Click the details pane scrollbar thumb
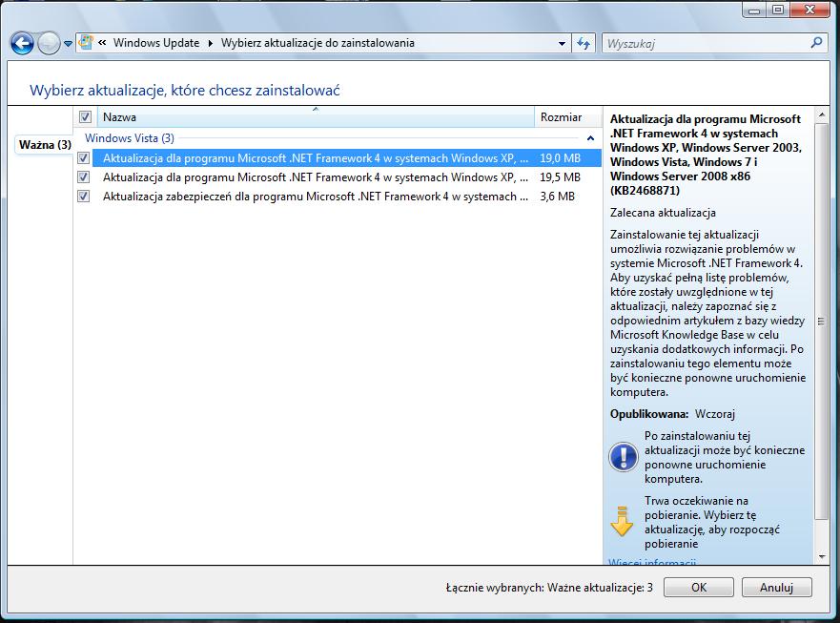Image resolution: width=840 pixels, height=623 pixels. click(x=821, y=322)
